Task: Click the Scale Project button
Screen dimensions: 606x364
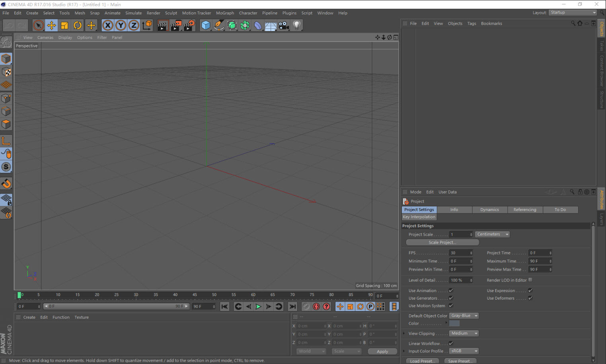Action: pos(442,242)
